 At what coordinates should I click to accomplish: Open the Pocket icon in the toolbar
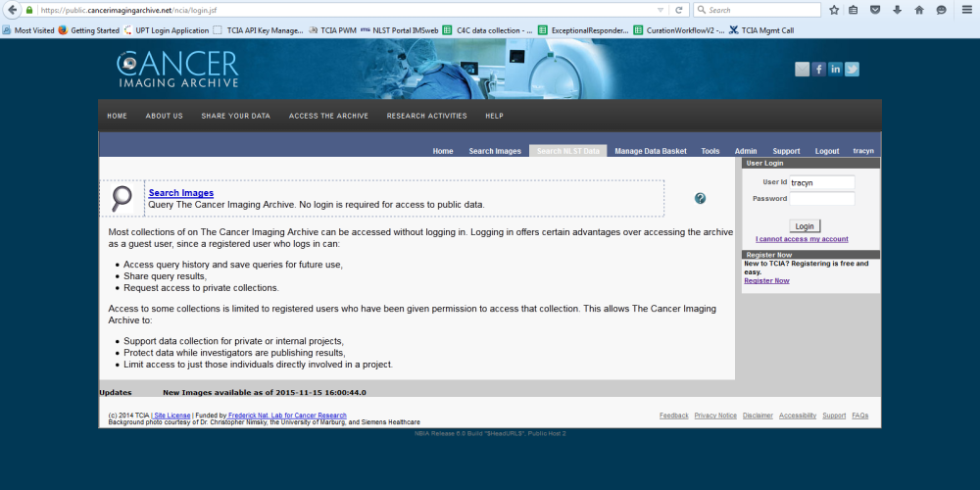click(x=875, y=10)
